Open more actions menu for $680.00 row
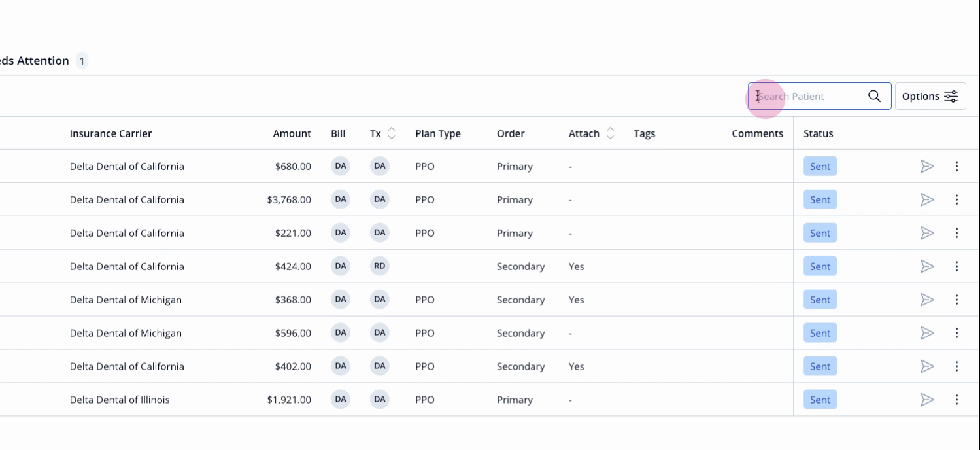The height and width of the screenshot is (450, 980). coord(956,166)
